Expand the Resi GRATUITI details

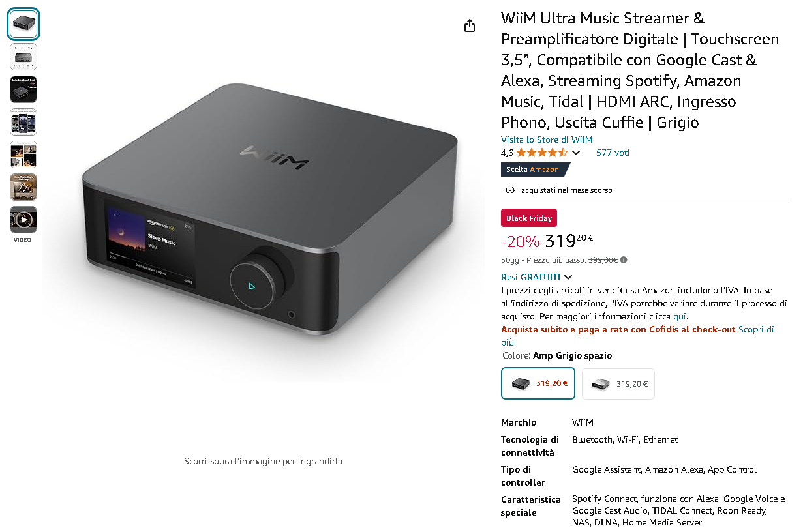(x=537, y=277)
